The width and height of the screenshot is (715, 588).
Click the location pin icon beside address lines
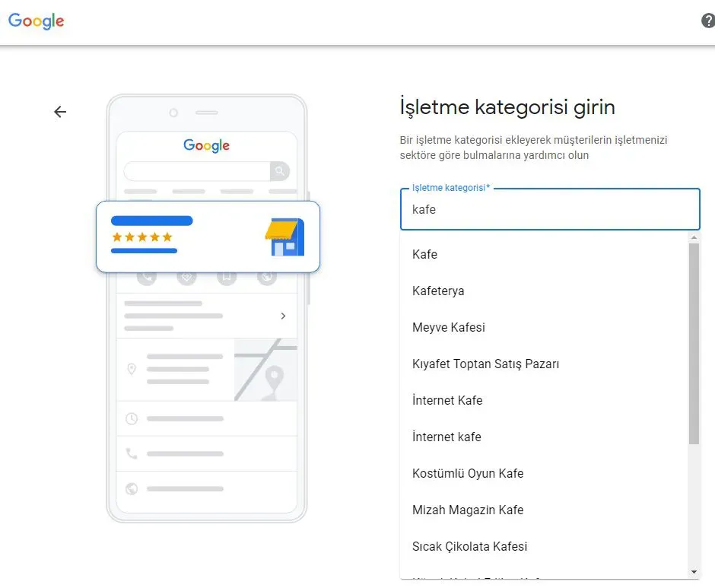[x=132, y=369]
